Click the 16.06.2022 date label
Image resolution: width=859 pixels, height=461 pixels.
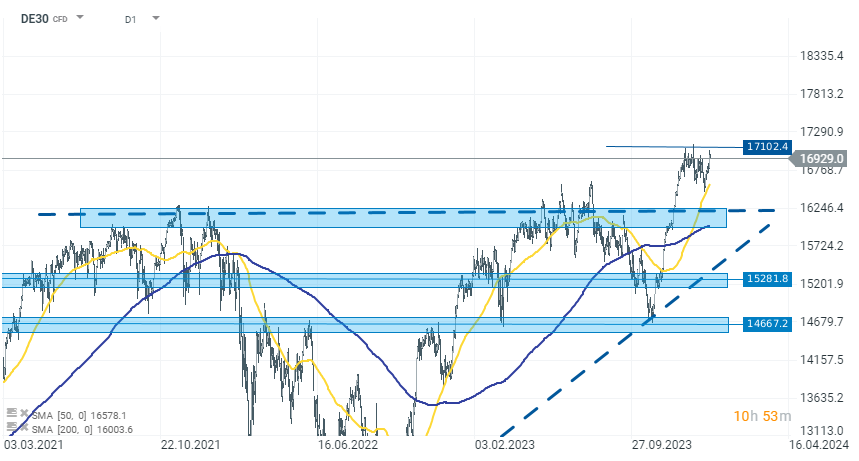[x=348, y=445]
